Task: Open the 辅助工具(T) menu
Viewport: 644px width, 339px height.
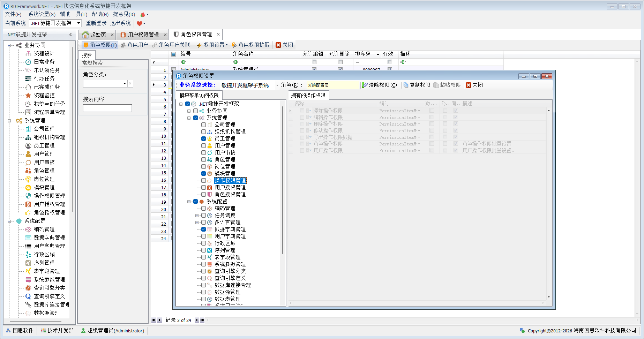Action: click(x=73, y=14)
